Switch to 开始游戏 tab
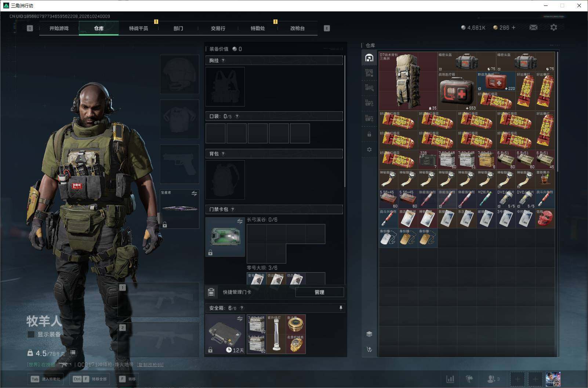 (x=59, y=28)
